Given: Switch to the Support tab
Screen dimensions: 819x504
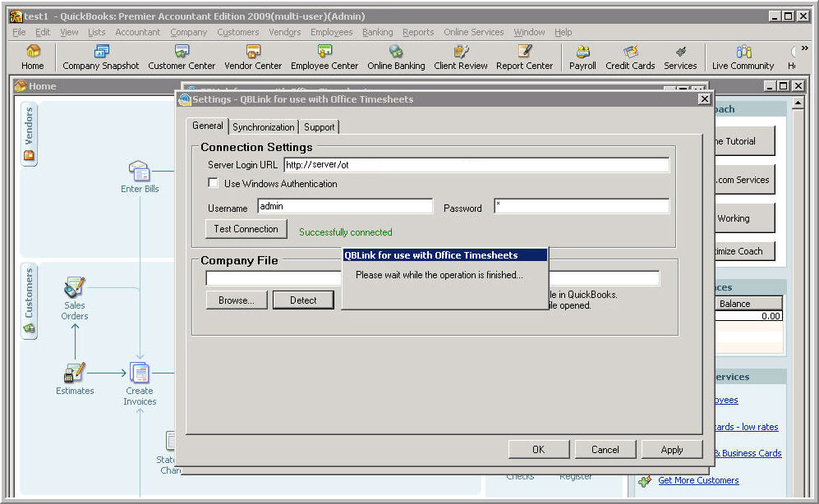Looking at the screenshot, I should tap(319, 126).
